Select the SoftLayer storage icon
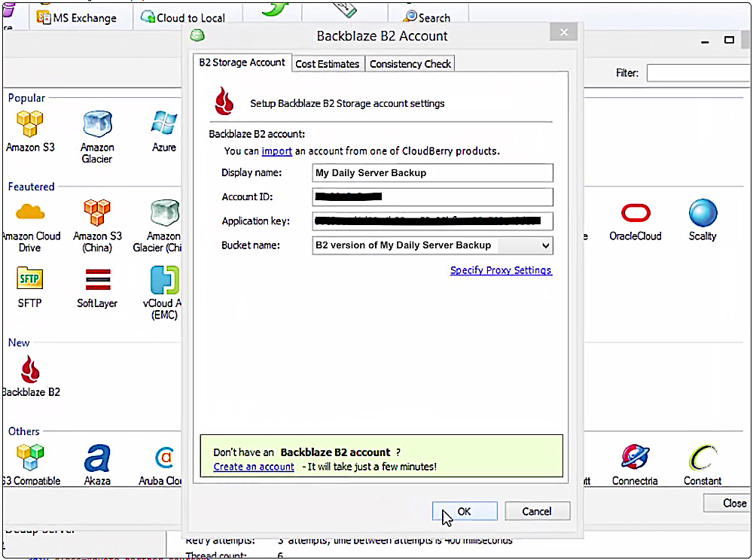 click(x=97, y=279)
